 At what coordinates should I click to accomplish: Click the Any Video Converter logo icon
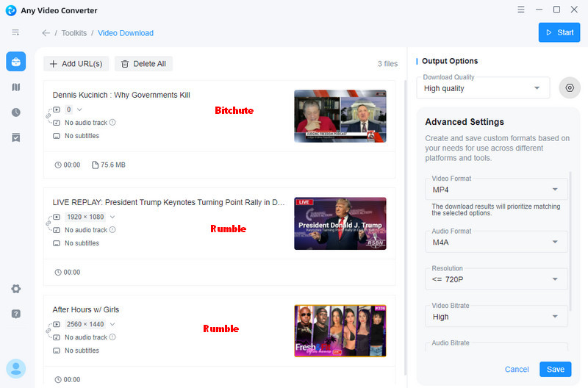point(11,10)
